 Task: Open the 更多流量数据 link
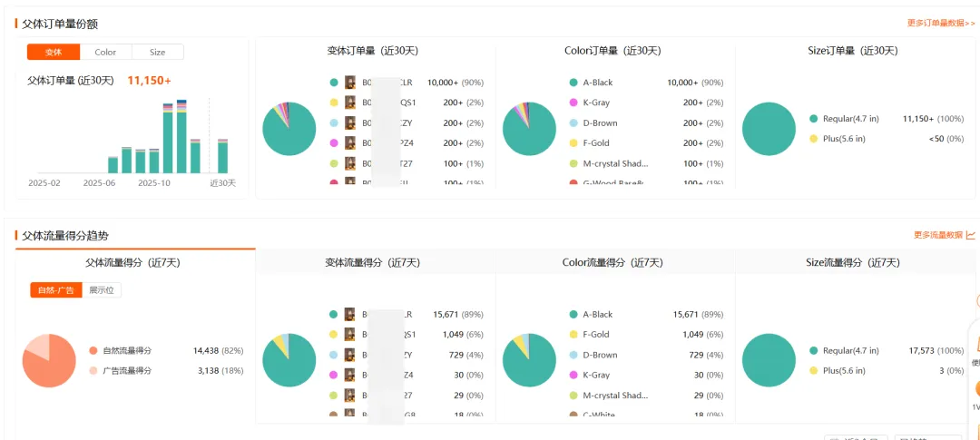pos(937,235)
